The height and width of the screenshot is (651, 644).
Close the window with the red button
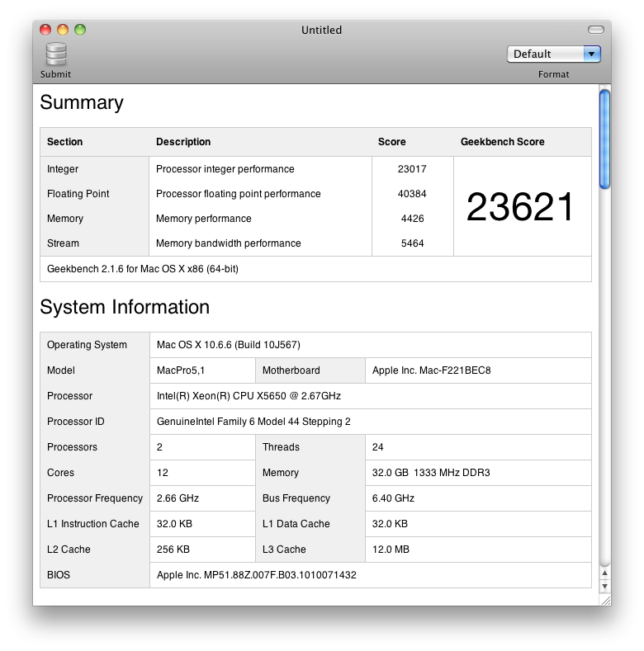pyautogui.click(x=45, y=30)
